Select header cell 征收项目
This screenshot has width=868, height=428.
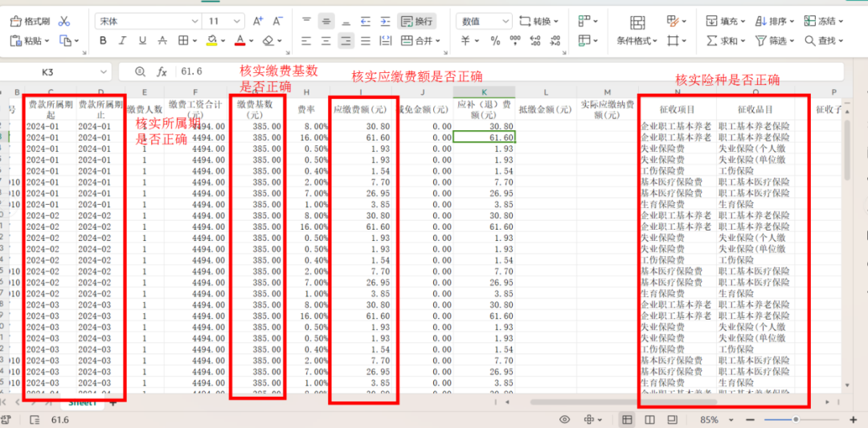click(x=677, y=109)
